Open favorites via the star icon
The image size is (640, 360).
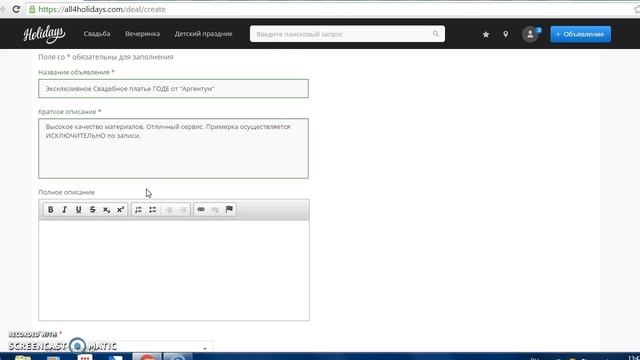[x=486, y=34]
